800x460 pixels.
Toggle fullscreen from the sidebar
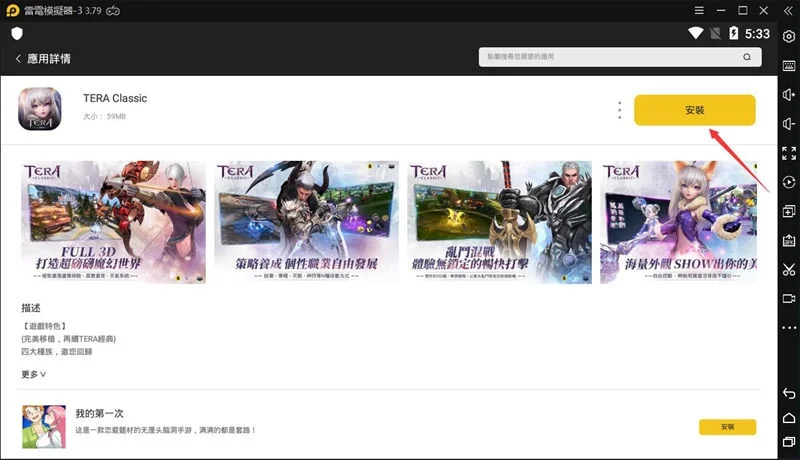pos(789,153)
